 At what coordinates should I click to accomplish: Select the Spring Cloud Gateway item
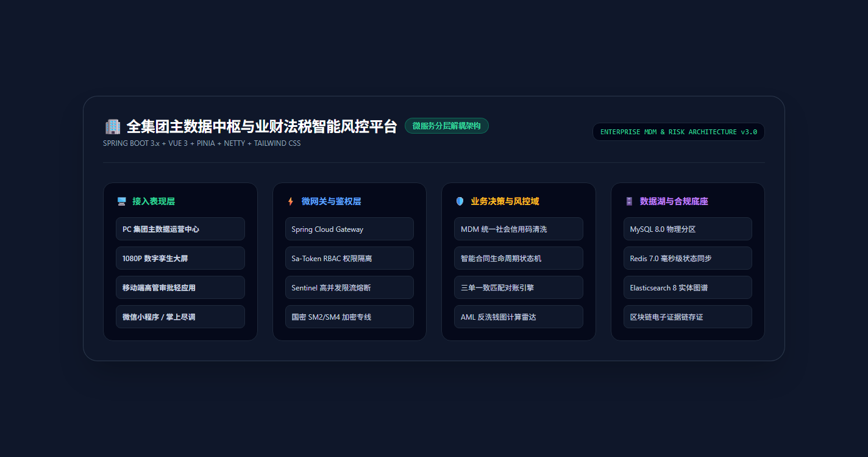[349, 229]
